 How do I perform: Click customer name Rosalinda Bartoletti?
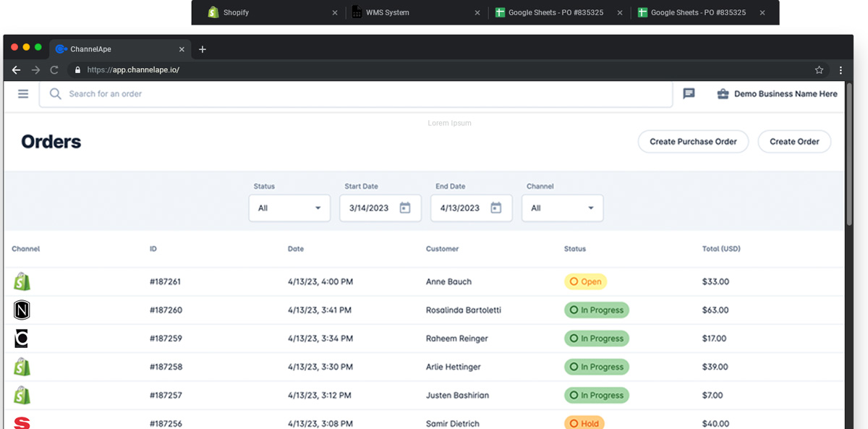click(464, 310)
